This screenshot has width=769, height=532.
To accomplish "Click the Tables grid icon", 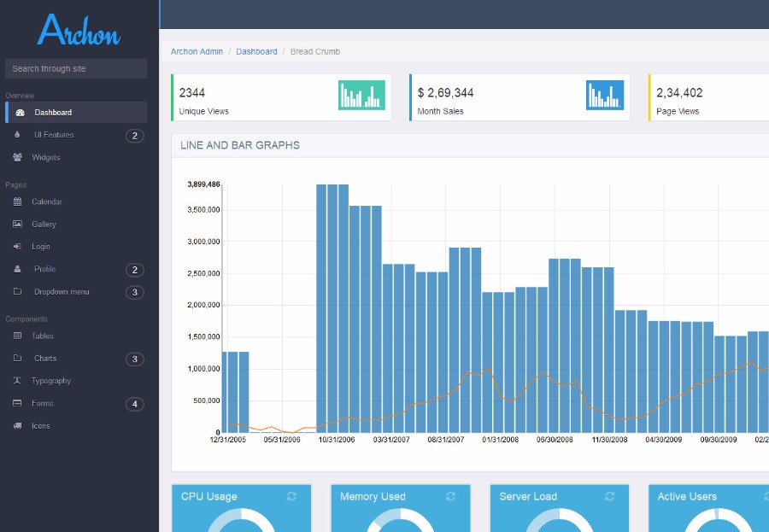I will (x=18, y=336).
